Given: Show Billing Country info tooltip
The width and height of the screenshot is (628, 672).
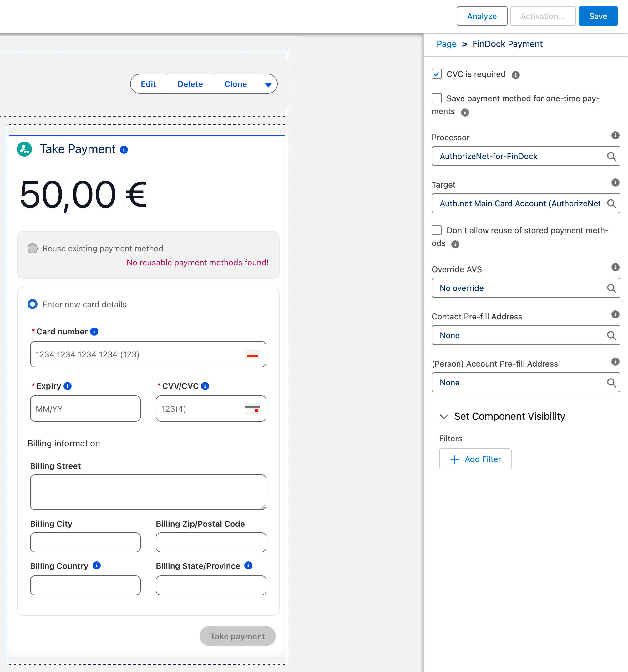Looking at the screenshot, I should [97, 565].
